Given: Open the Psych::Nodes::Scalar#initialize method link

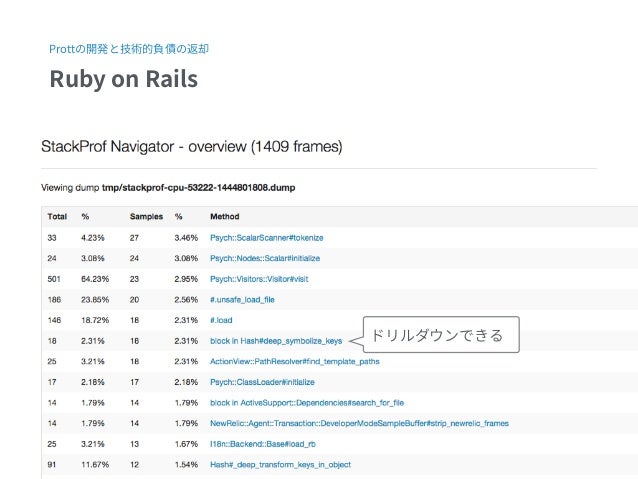Looking at the screenshot, I should tap(265, 258).
